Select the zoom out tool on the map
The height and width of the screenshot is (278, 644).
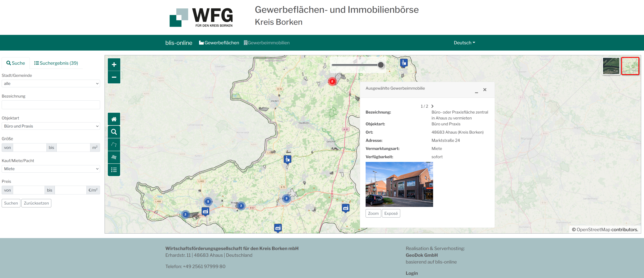tap(114, 77)
